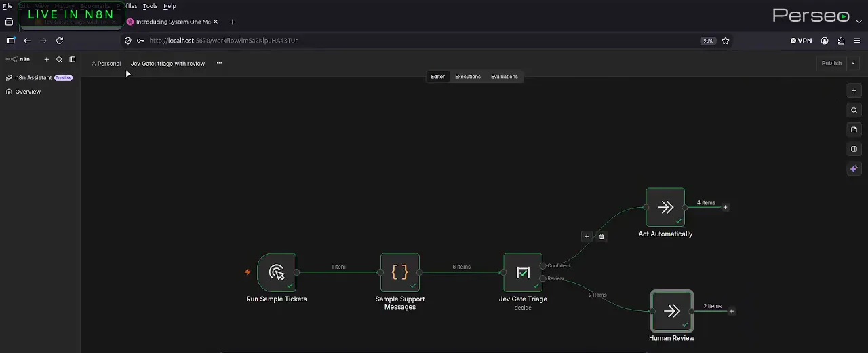Screen dimensions: 868x353
Task: Switch to the Editor tab
Action: (437, 77)
